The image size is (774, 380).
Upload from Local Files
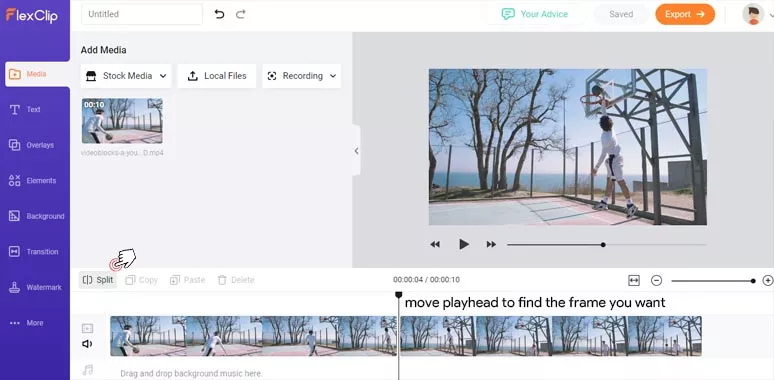click(x=217, y=76)
